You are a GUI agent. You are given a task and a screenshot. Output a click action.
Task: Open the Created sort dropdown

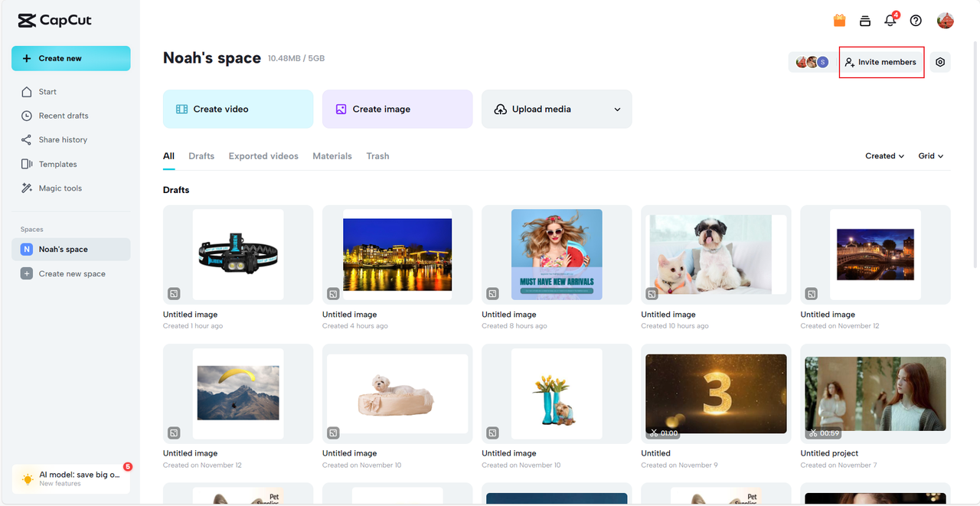coord(884,156)
